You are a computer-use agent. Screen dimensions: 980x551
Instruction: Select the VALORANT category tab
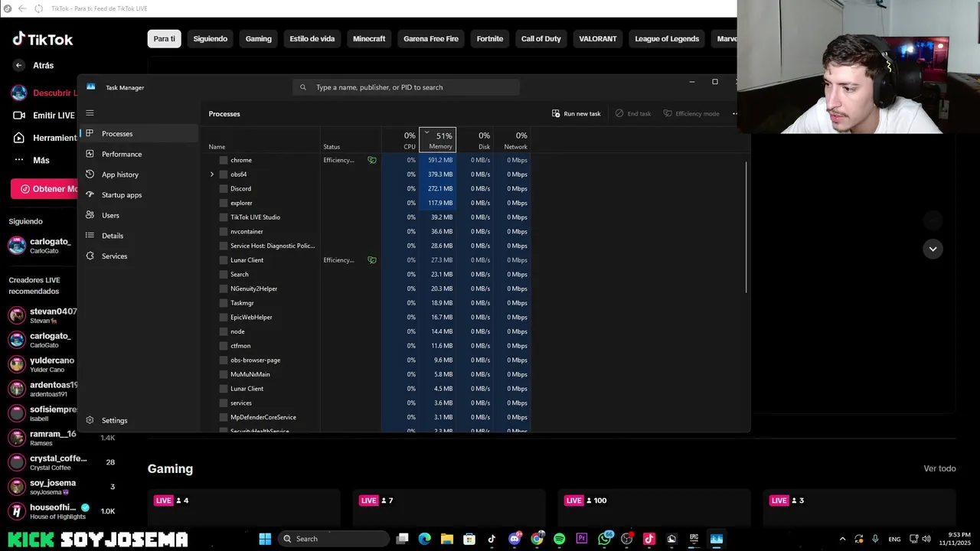tap(598, 39)
